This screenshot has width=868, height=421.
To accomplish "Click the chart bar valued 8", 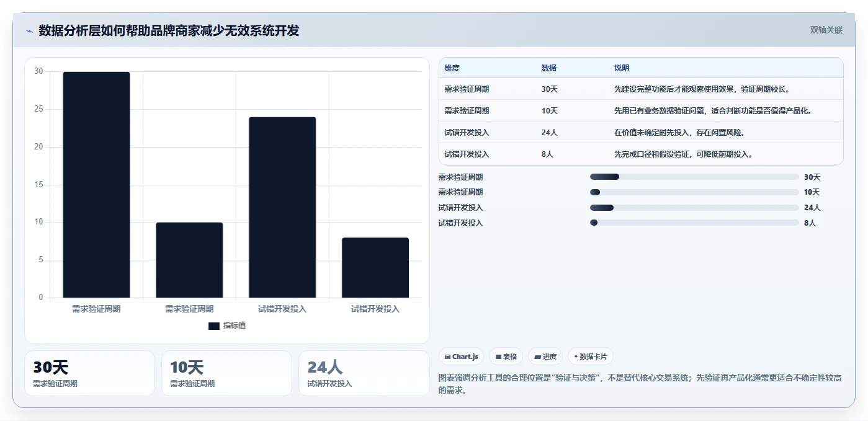I will (x=375, y=267).
